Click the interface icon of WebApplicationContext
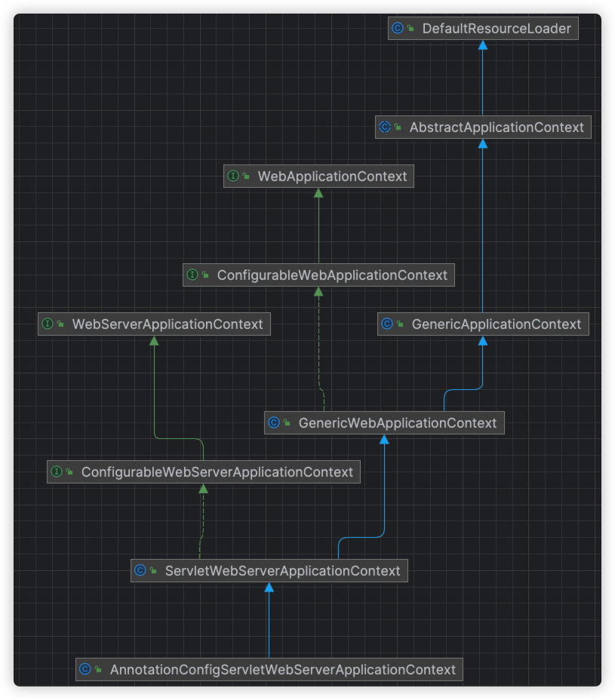This screenshot has height=700, width=615. (233, 176)
